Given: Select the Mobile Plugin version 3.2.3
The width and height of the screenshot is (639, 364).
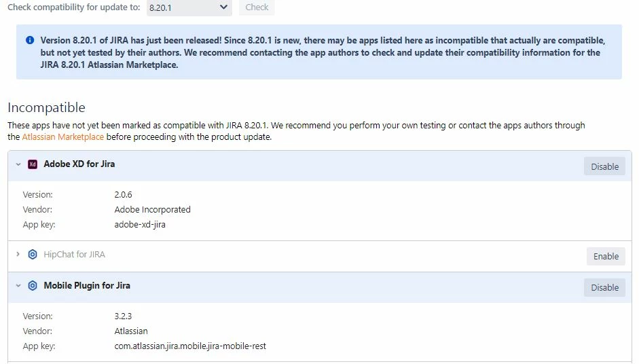Looking at the screenshot, I should [x=123, y=316].
